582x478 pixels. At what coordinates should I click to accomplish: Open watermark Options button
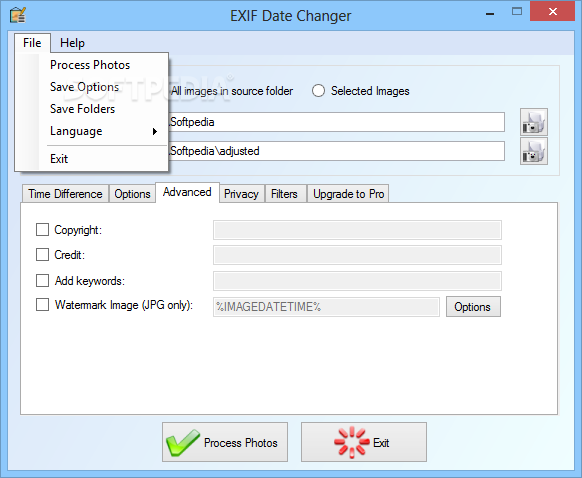pos(473,307)
